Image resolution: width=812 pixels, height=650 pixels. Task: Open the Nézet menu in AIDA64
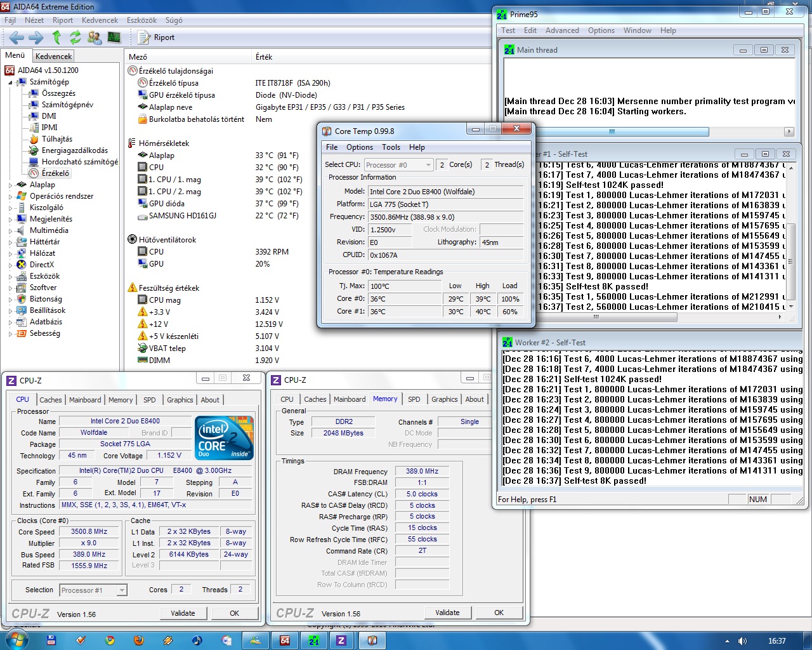(34, 20)
